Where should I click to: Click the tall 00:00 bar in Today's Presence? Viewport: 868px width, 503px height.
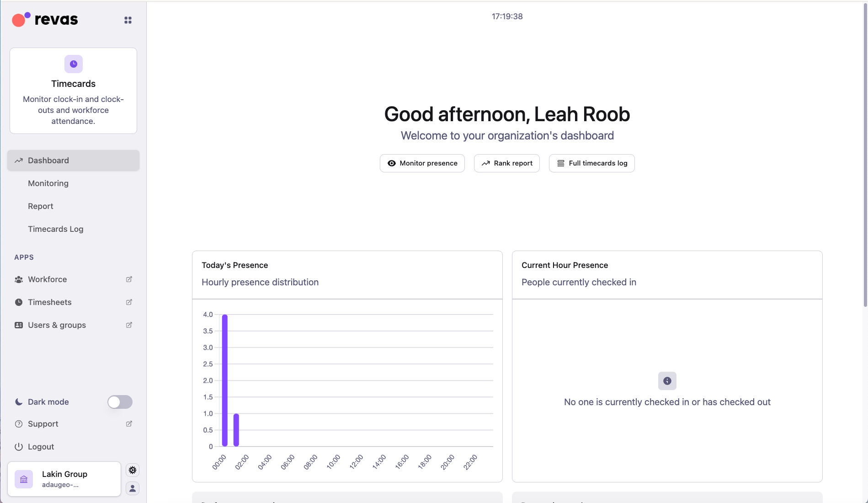pos(224,380)
